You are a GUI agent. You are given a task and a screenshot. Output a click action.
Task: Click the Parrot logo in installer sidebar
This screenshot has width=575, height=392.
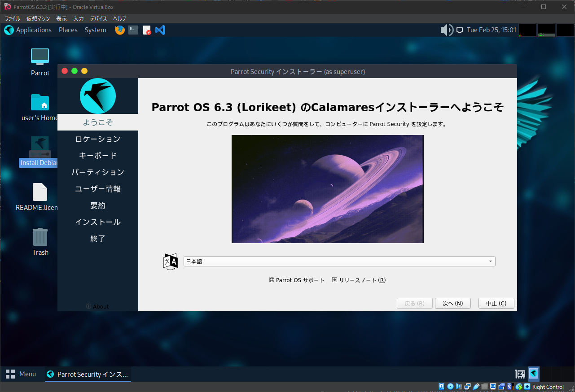(98, 96)
